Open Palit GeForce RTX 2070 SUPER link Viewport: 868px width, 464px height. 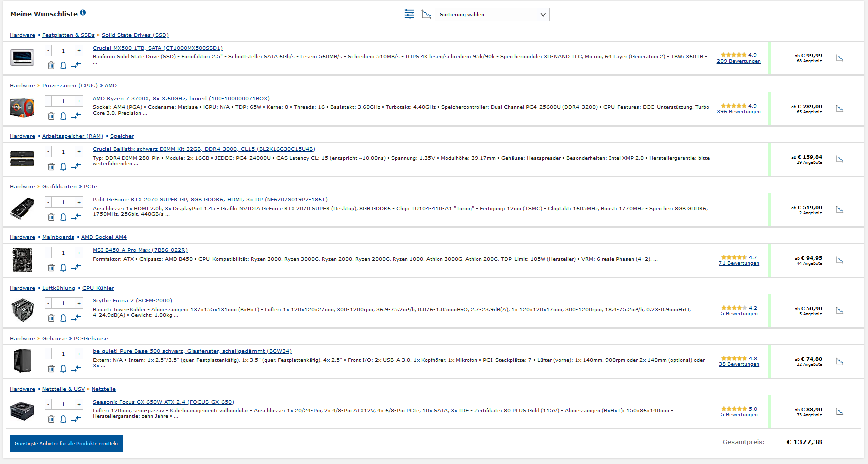(x=210, y=200)
